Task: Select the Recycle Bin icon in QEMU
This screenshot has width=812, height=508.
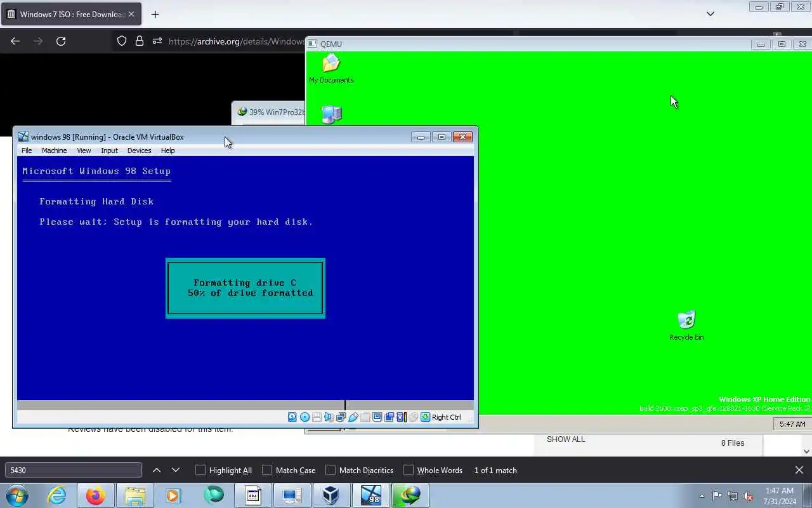Action: pyautogui.click(x=686, y=326)
